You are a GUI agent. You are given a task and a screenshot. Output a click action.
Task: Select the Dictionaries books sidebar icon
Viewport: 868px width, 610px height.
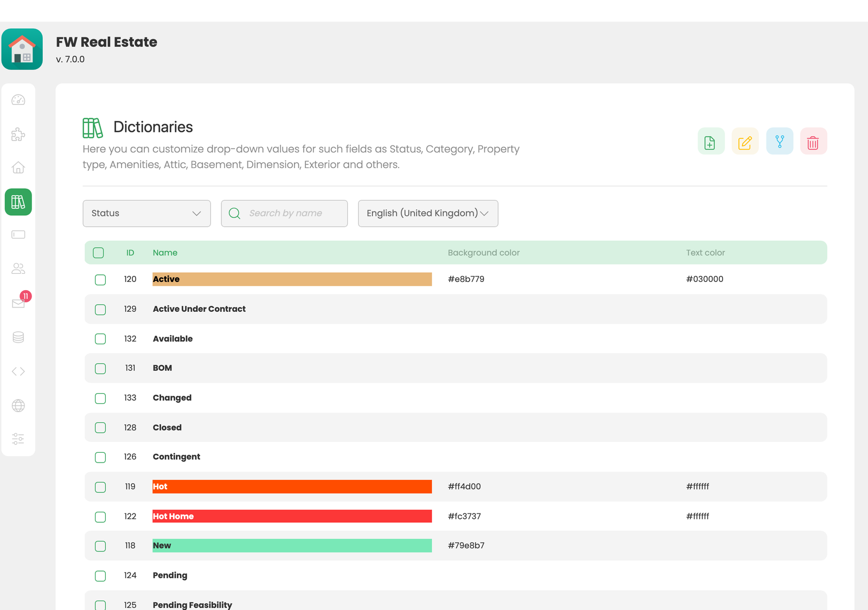click(18, 202)
